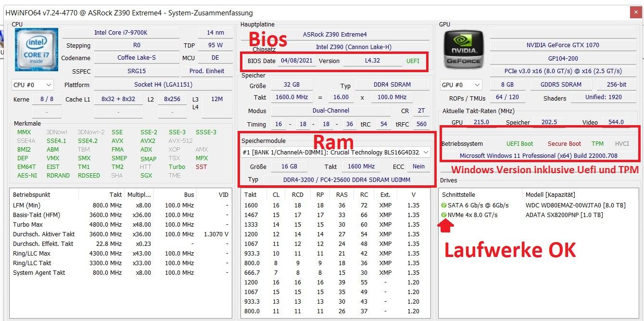Click the ECC Nein value
The image size is (644, 321).
[418, 167]
